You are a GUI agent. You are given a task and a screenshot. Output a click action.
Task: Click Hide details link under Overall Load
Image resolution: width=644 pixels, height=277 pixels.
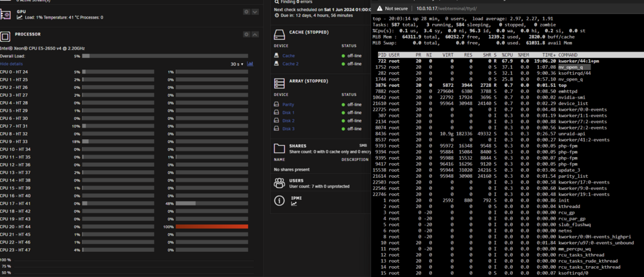point(12,64)
